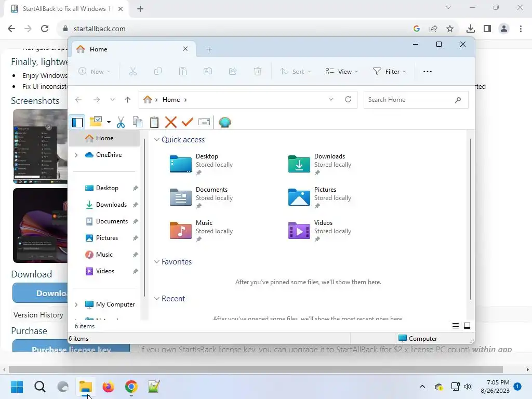The image size is (532, 399).
Task: Click the Paste icon in the command bar
Action: click(183, 72)
